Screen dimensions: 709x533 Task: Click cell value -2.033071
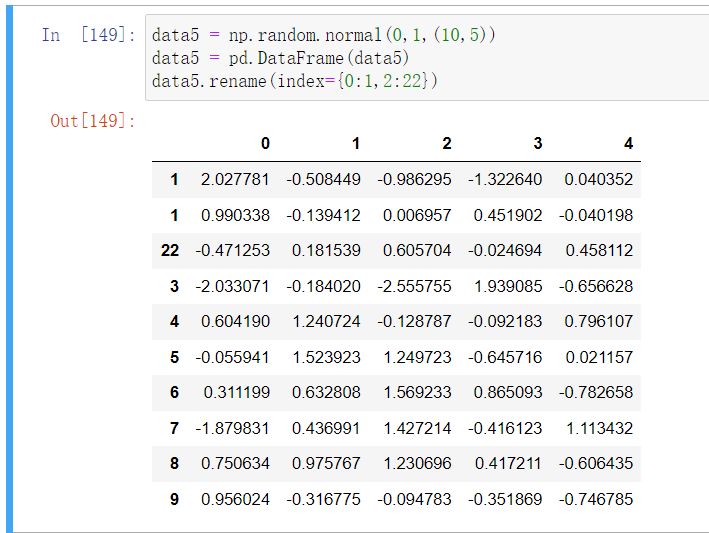click(232, 286)
